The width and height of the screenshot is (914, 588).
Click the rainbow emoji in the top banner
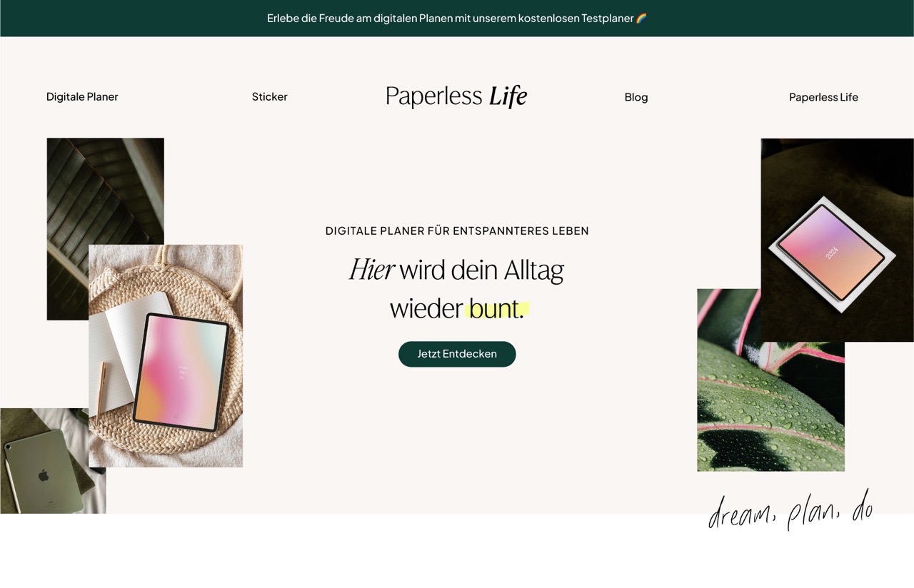[641, 18]
